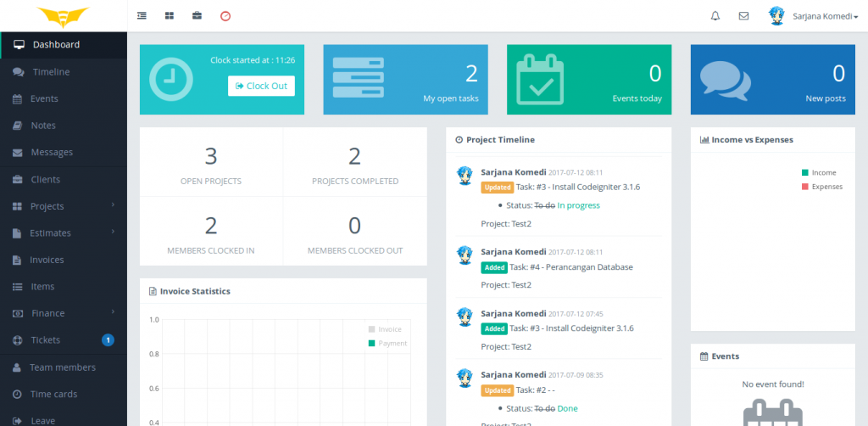Click the red timer clock icon
The height and width of the screenshot is (426, 868).
[x=225, y=16]
